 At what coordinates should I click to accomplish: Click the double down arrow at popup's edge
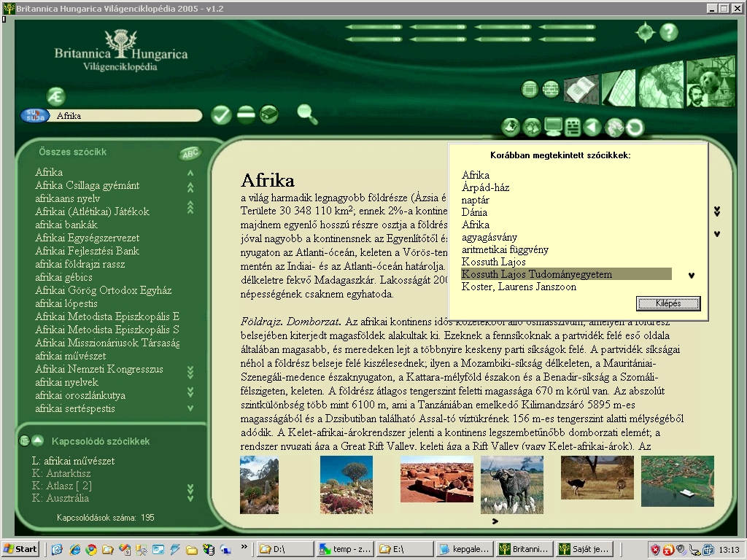[x=717, y=211]
